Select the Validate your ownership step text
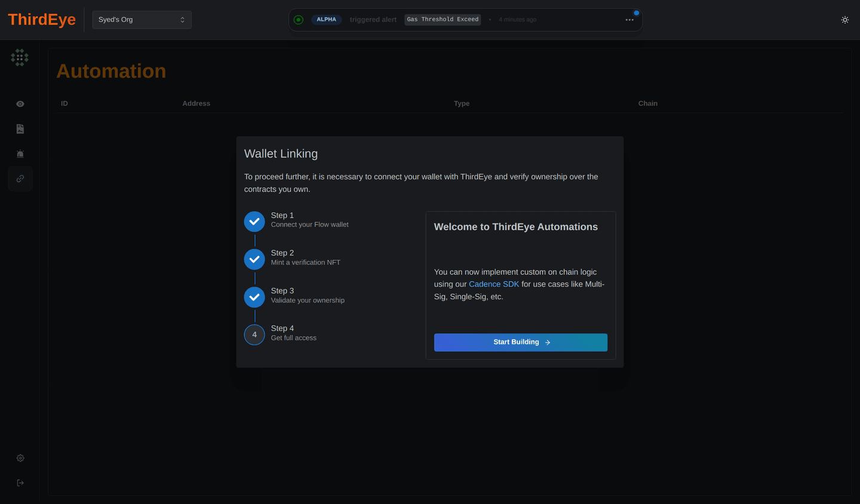 pos(308,300)
